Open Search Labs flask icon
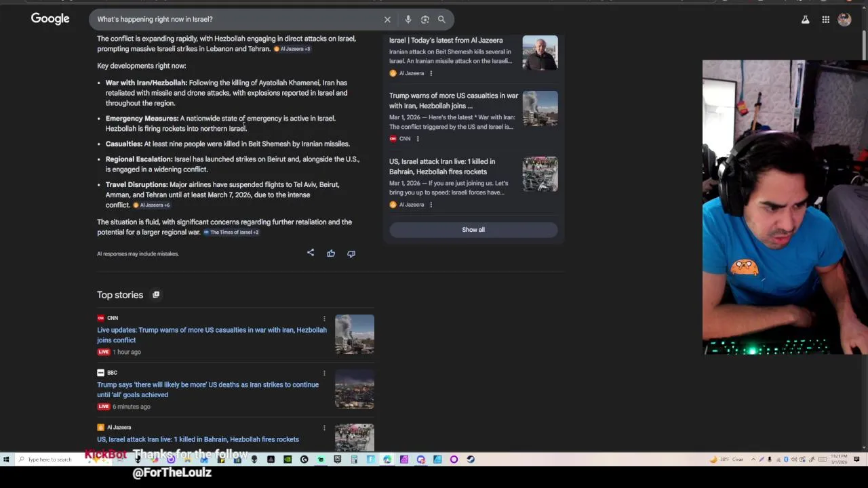The width and height of the screenshot is (868, 488). (805, 20)
